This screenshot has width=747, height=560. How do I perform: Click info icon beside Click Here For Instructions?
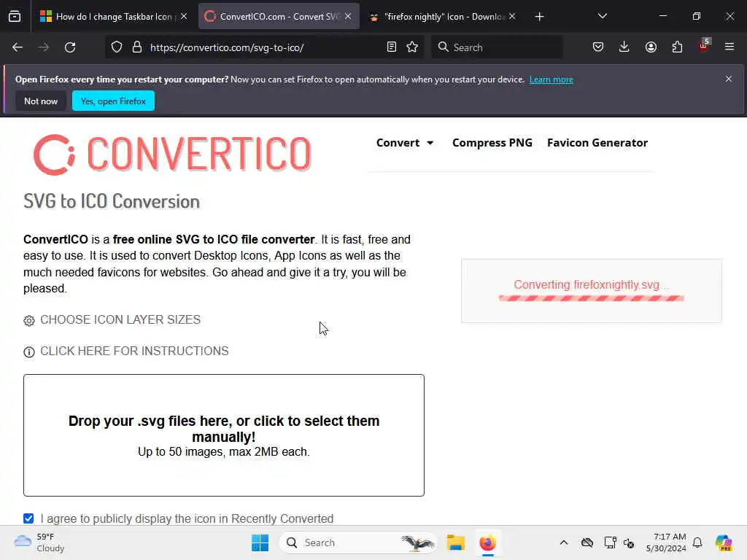click(x=29, y=352)
